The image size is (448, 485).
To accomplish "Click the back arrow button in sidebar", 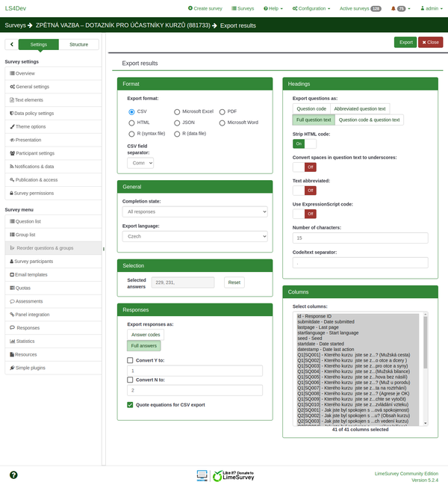I will 11,44.
